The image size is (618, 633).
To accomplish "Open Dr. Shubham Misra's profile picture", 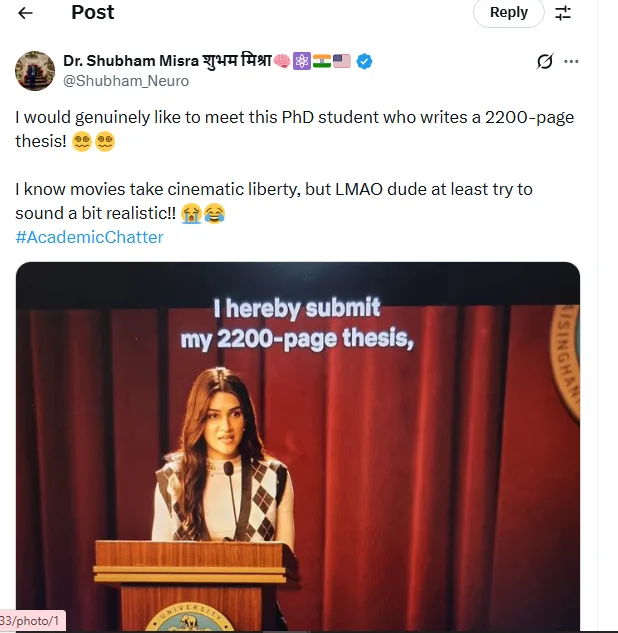I will click(35, 70).
